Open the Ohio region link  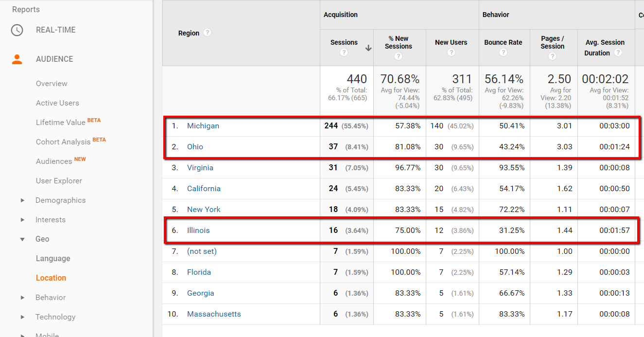click(195, 147)
